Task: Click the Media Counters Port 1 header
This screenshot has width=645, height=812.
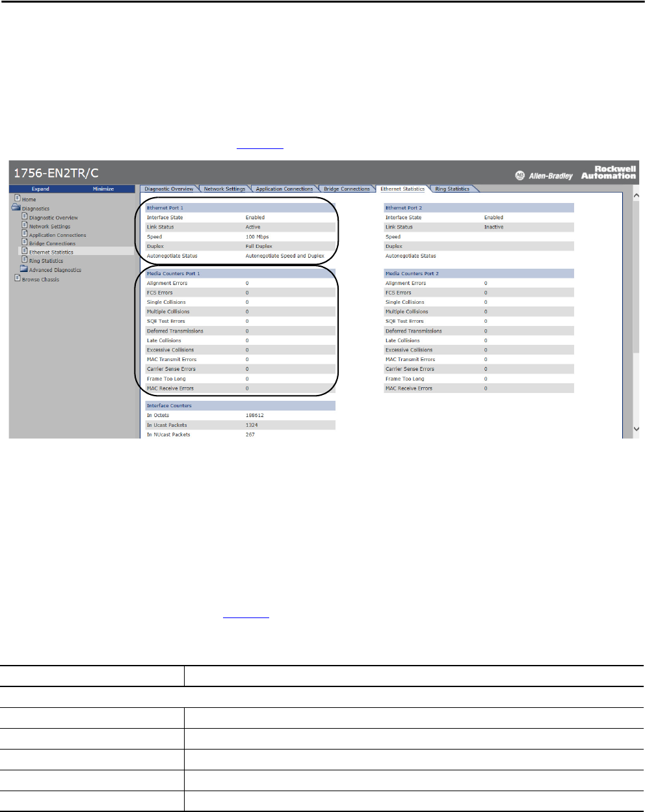Action: point(240,273)
